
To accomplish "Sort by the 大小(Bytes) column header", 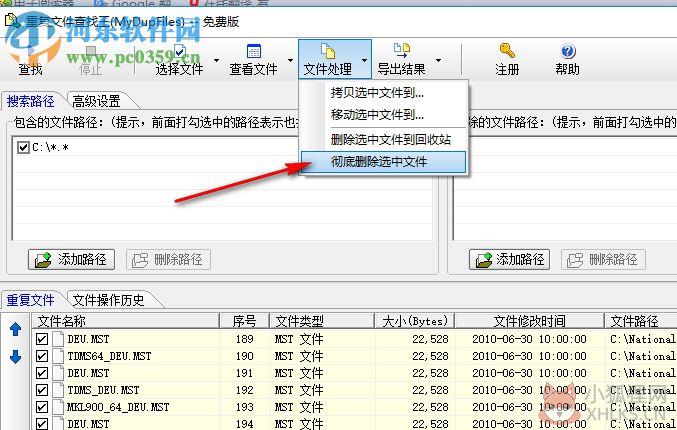I will click(x=414, y=321).
